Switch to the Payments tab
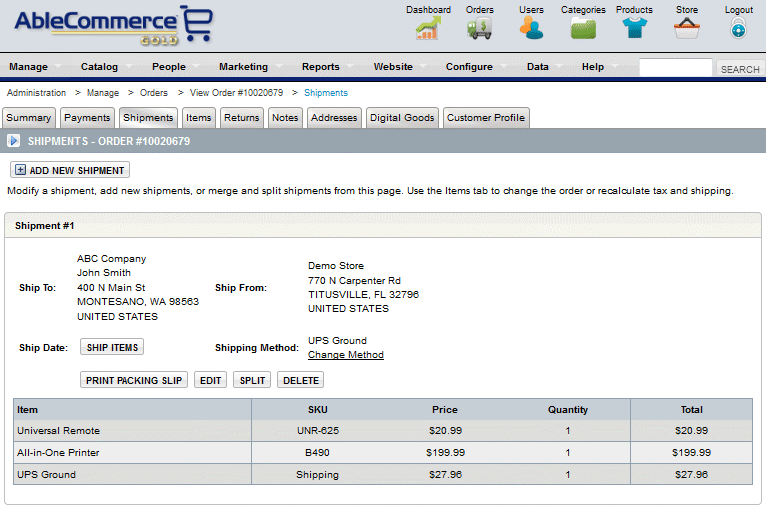This screenshot has width=766, height=507. coord(87,118)
